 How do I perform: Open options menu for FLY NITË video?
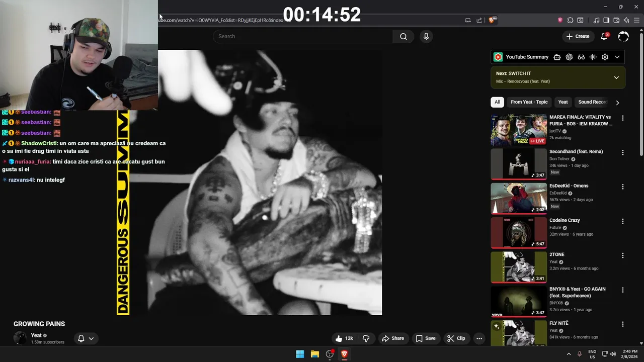click(x=623, y=324)
